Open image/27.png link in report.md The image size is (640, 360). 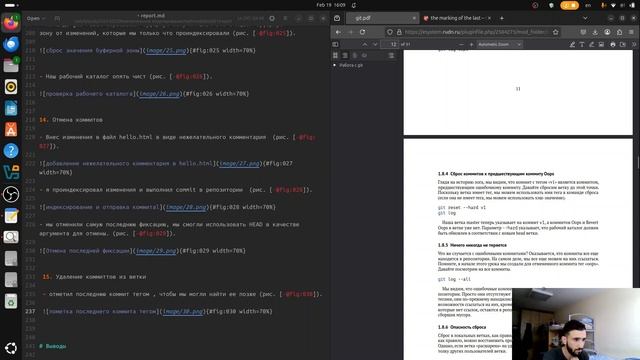click(x=239, y=164)
